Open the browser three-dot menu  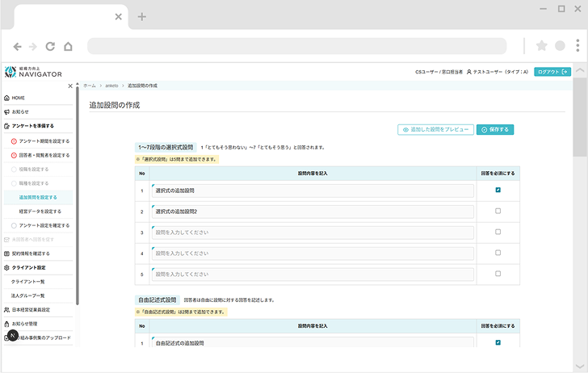click(577, 45)
